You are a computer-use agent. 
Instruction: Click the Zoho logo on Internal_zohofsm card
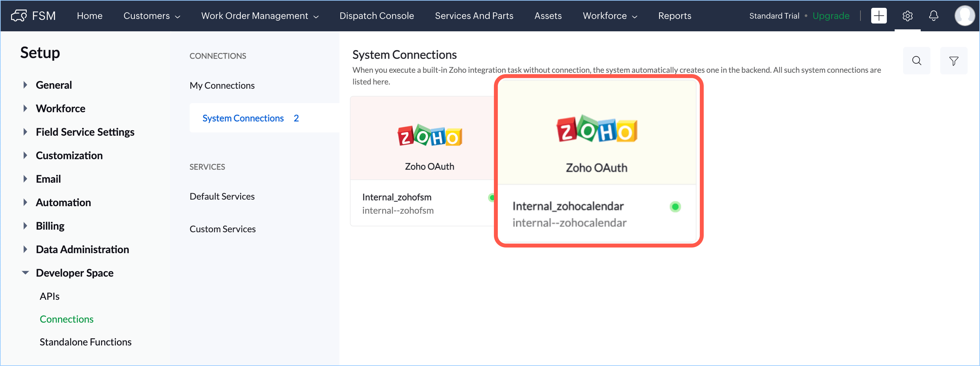point(429,135)
